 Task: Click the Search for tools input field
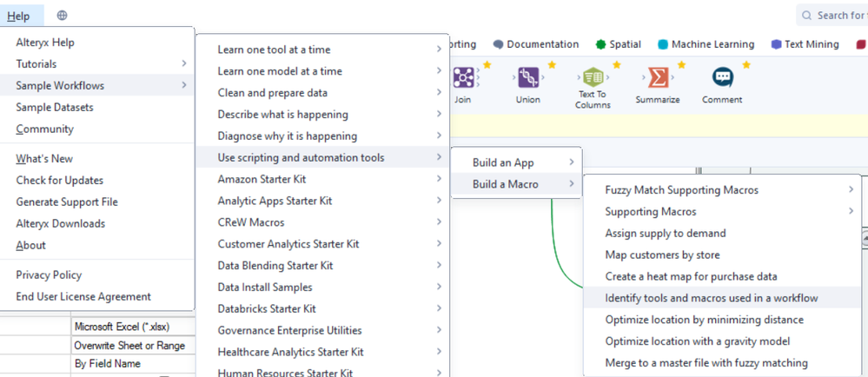pos(832,16)
